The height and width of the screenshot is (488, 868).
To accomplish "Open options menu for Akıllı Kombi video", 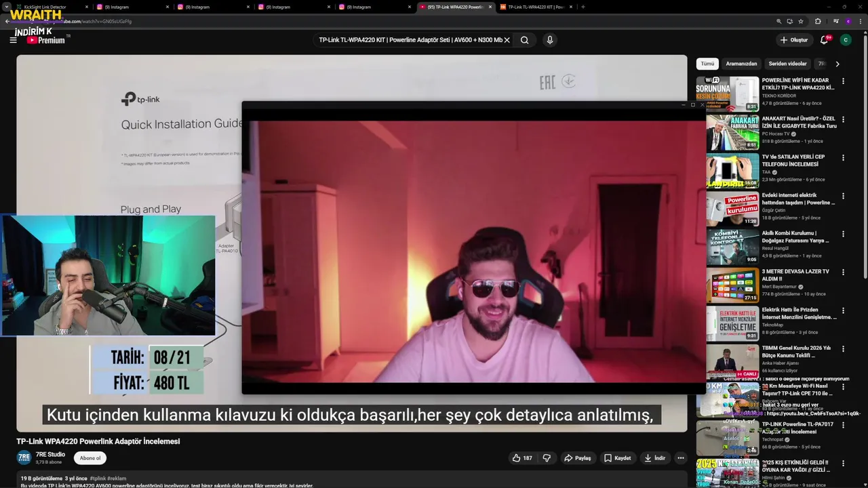I will [844, 234].
